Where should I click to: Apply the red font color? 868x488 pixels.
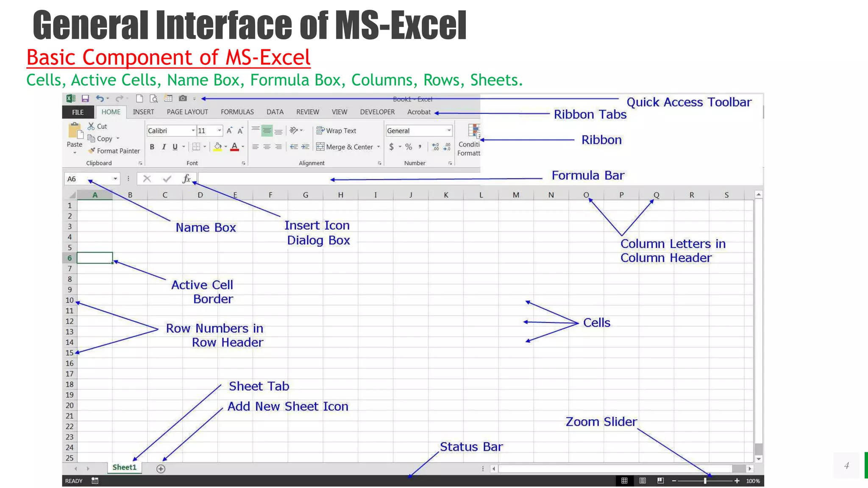click(x=234, y=147)
